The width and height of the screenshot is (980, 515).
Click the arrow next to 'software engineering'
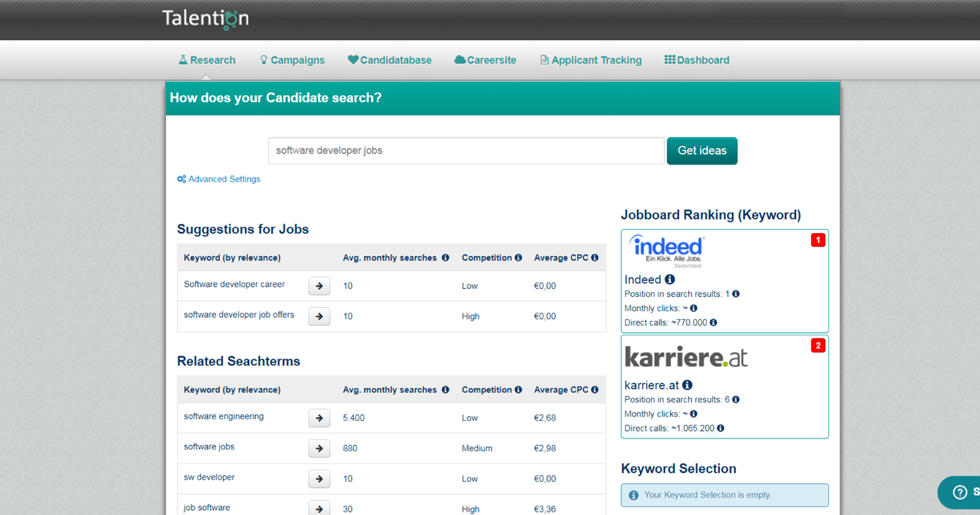[319, 418]
